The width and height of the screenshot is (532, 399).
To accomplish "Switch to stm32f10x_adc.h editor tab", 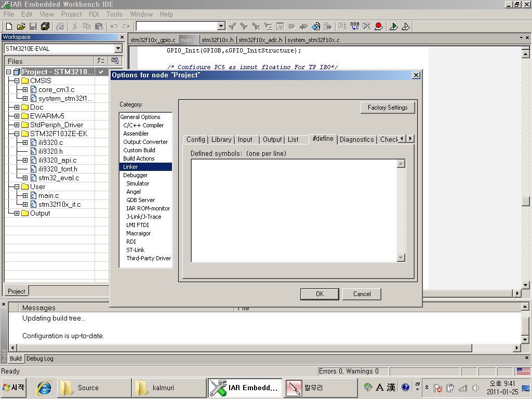I will pyautogui.click(x=260, y=40).
